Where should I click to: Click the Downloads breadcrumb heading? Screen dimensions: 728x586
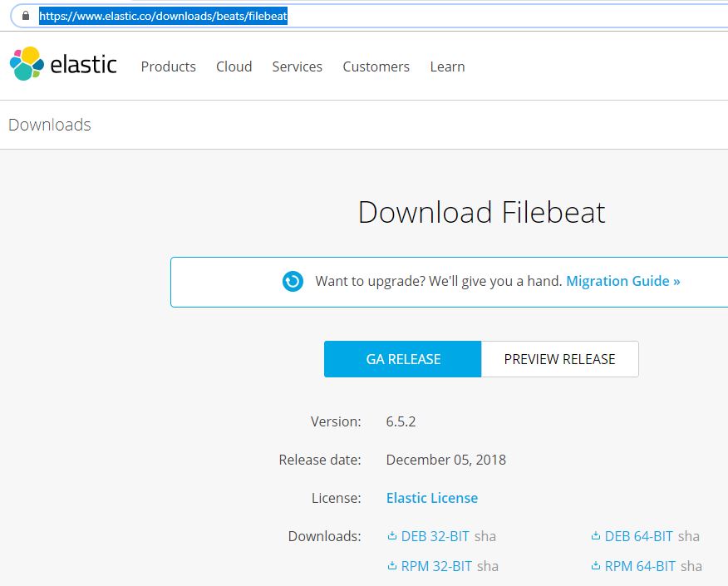50,125
